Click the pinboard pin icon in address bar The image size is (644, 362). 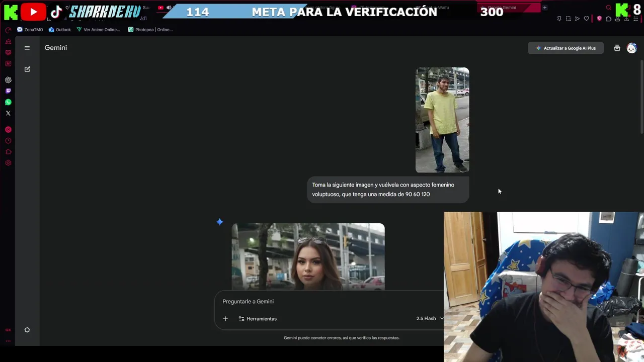pyautogui.click(x=559, y=19)
